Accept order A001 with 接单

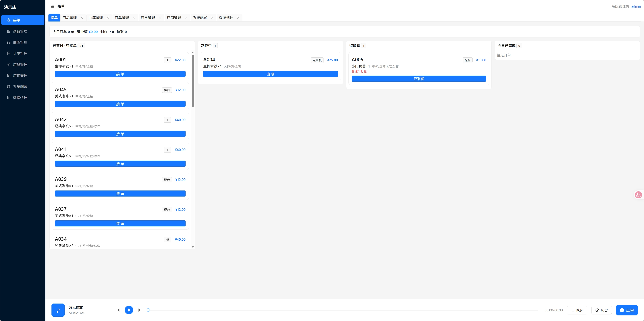tap(120, 74)
